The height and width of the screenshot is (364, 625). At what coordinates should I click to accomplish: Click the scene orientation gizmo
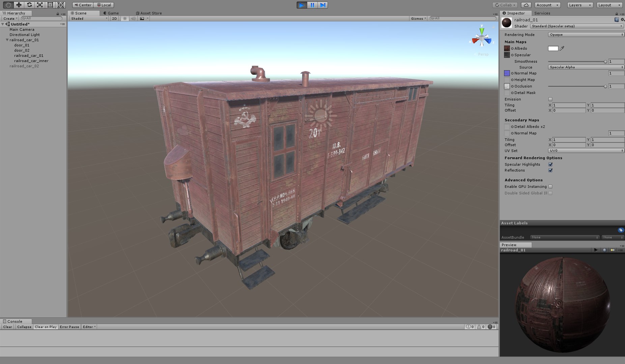482,38
